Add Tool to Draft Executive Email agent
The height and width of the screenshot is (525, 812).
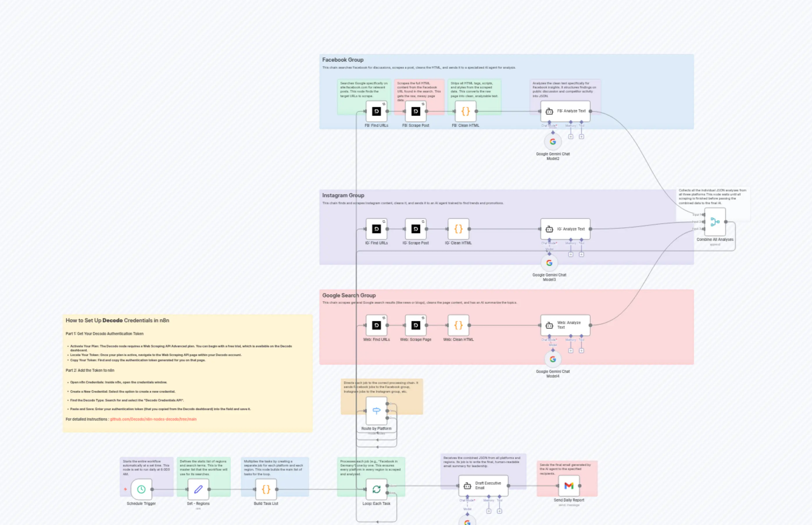[499, 511]
